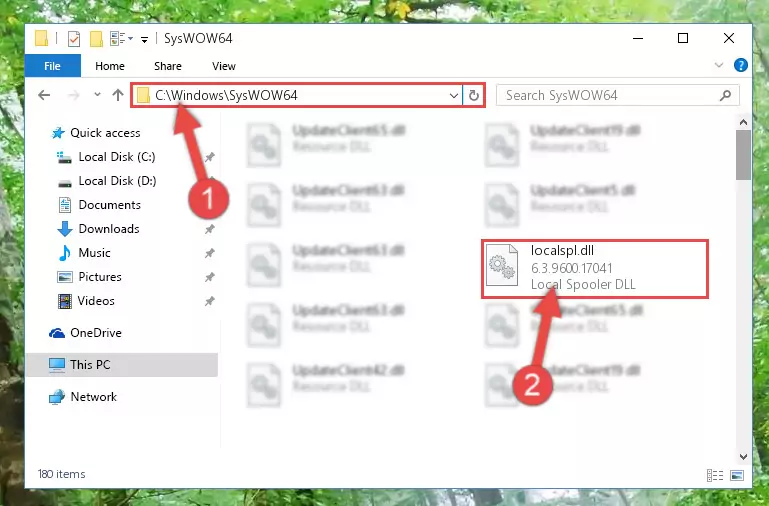Select OneDrive in navigation pane
This screenshot has height=506, width=769.
coord(85,333)
